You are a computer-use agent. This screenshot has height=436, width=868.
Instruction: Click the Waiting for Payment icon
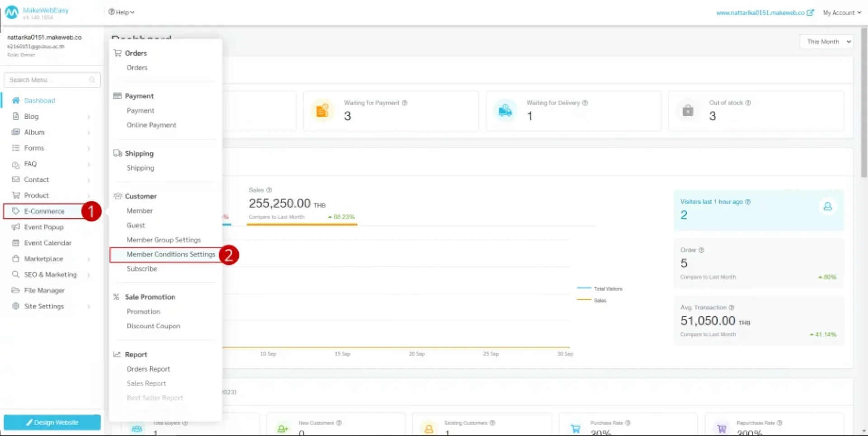[322, 111]
